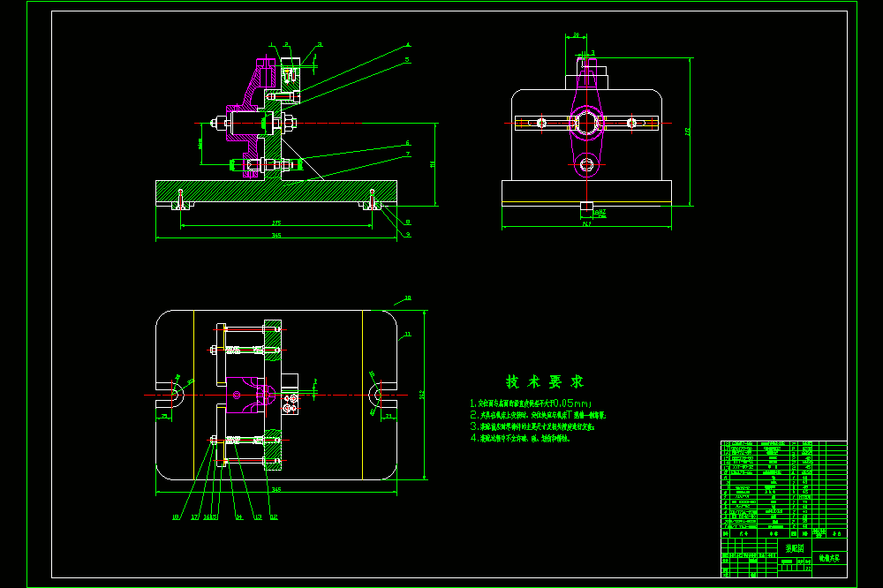883x588 pixels.
Task: Select technical requirement line numbered 2
Action: pos(538,415)
